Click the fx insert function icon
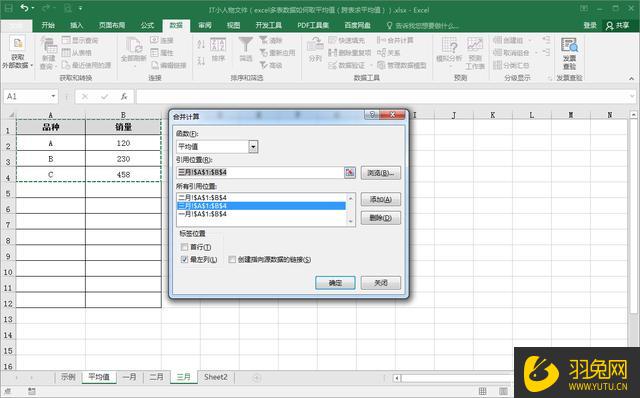Screen dimensions: 640x398 pos(124,96)
